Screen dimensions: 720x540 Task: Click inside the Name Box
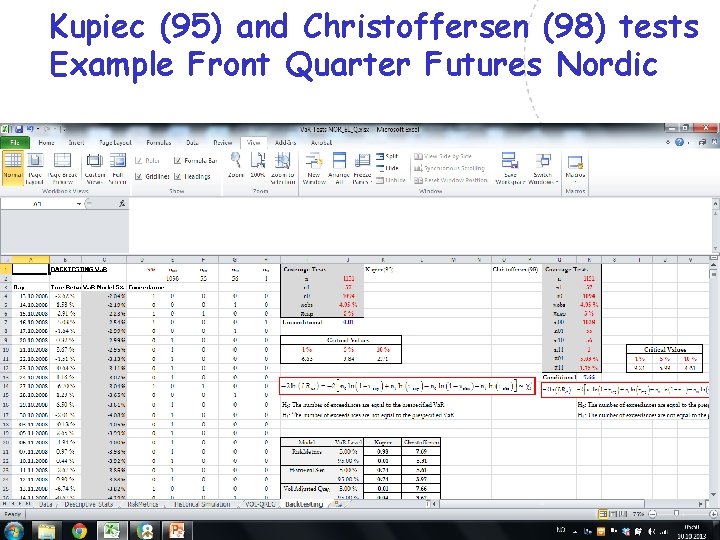pos(38,203)
